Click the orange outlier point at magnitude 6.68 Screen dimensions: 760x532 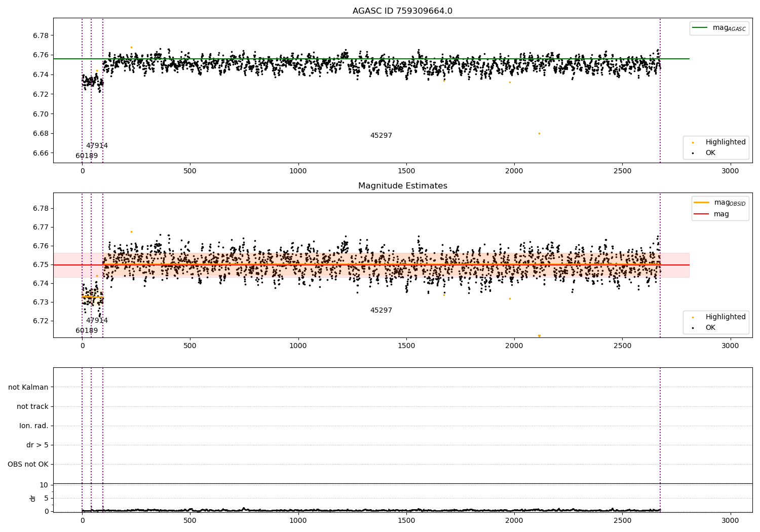(539, 133)
